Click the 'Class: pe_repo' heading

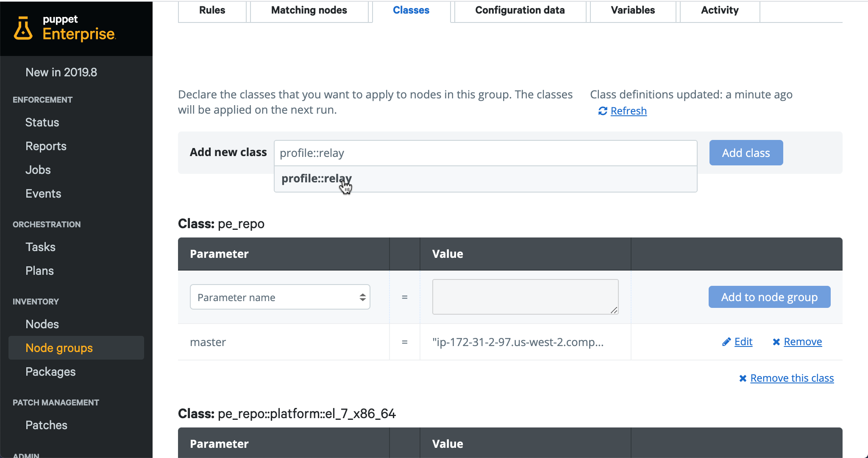(x=221, y=224)
